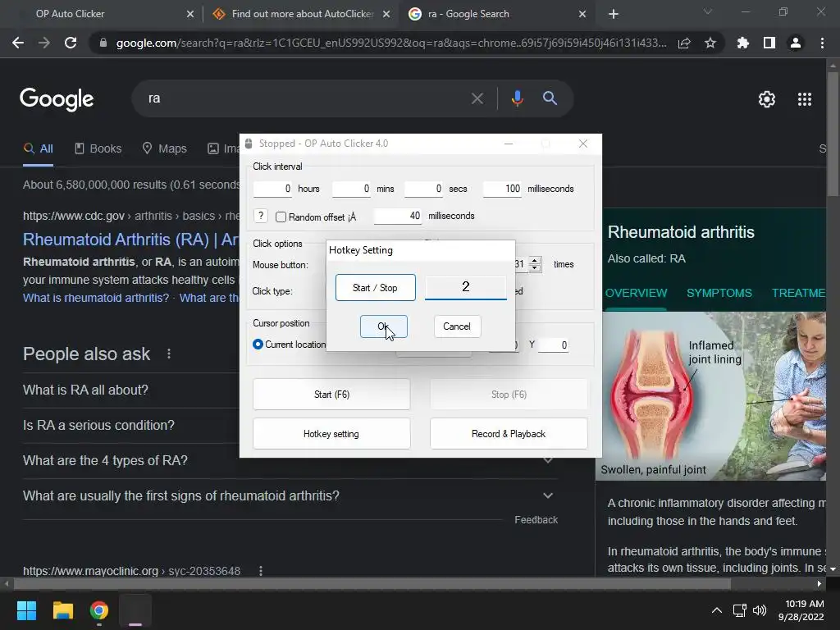Toggle Chrome side panel
Viewport: 840px width, 630px height.
pos(769,43)
